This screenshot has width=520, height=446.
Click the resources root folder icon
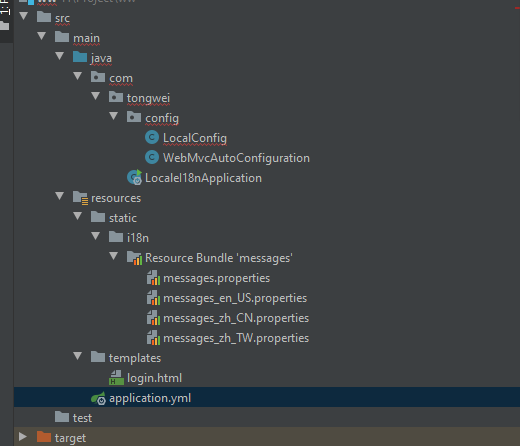tap(80, 198)
